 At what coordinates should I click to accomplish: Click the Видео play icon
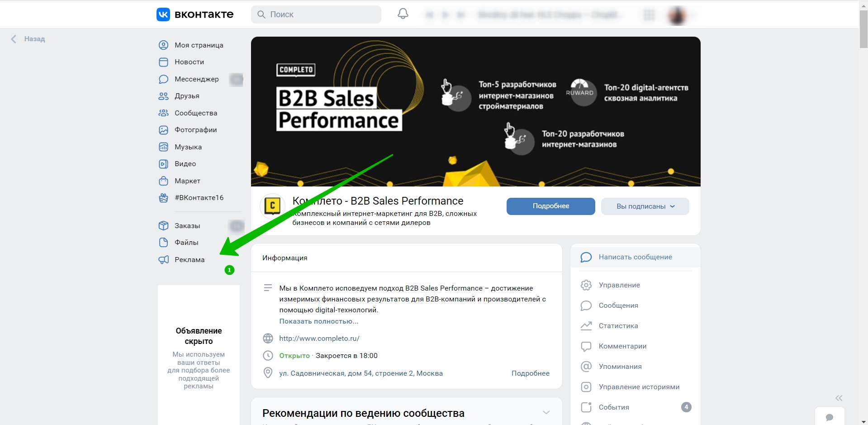point(163,164)
